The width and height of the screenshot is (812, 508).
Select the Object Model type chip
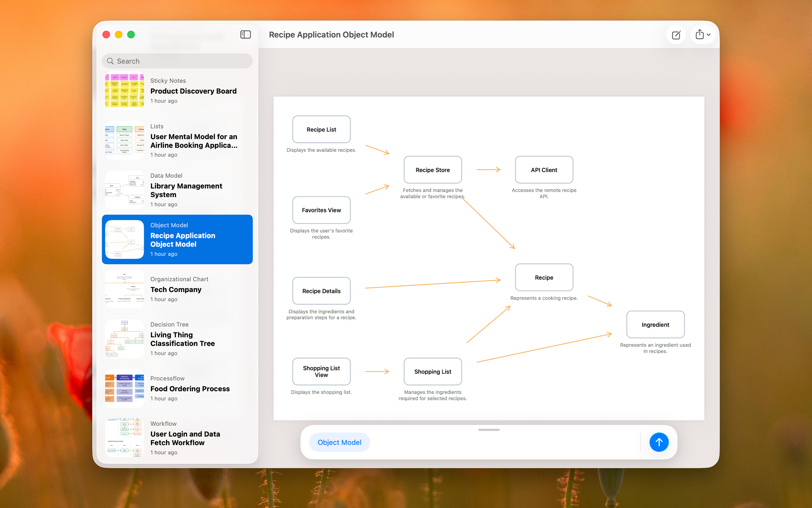[339, 442]
